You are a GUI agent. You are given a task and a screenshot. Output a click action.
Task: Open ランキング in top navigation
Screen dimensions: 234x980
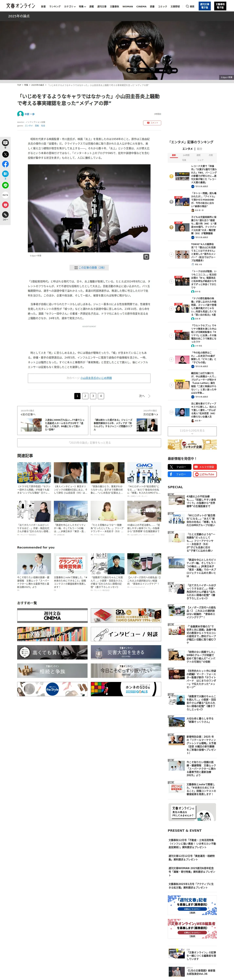point(55,7)
